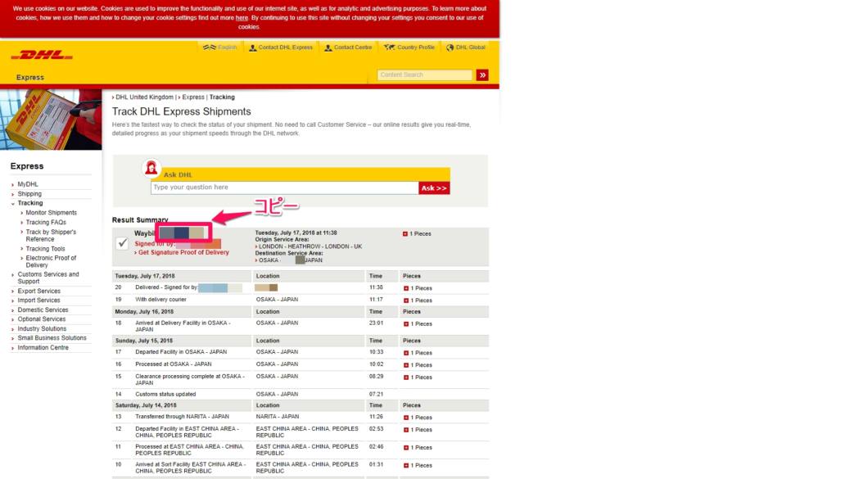This screenshot has width=868, height=479.
Task: Click the 'Sunday, July 15, 2018' date header
Action: click(x=144, y=341)
